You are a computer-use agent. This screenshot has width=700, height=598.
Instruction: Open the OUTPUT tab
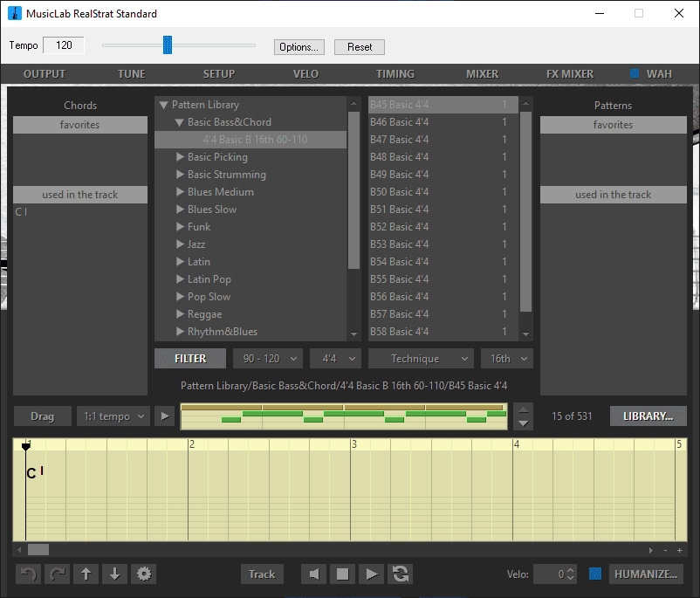tap(45, 73)
